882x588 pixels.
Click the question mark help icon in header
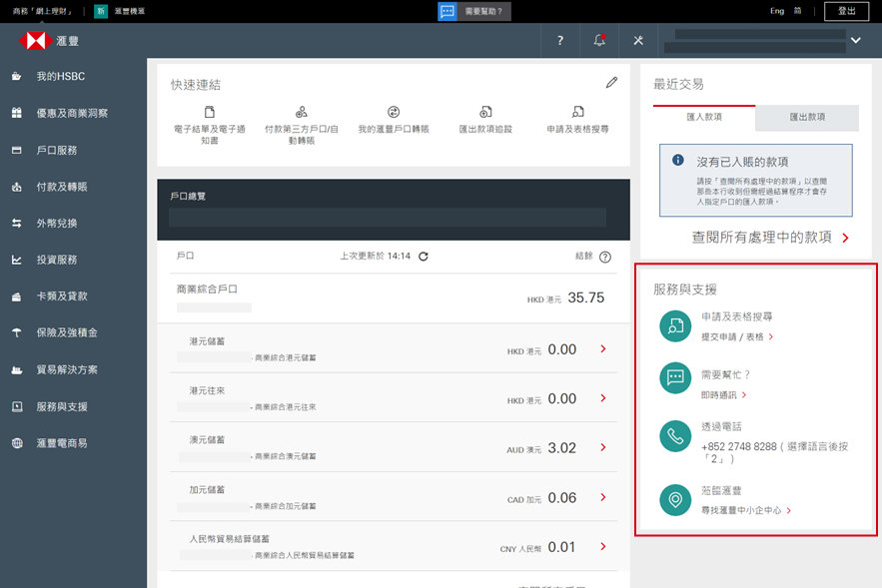pyautogui.click(x=560, y=41)
